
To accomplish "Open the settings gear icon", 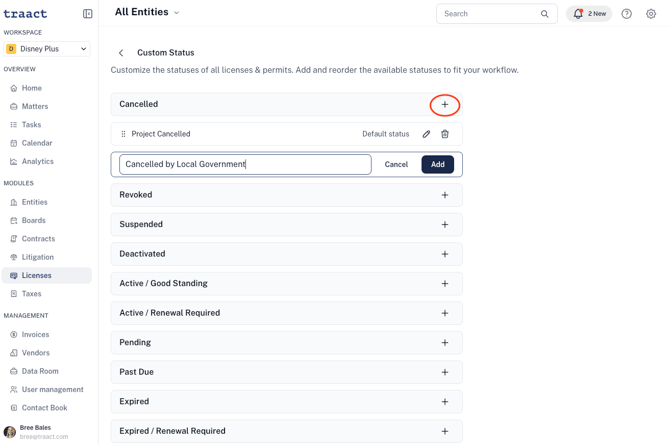I will [651, 14].
